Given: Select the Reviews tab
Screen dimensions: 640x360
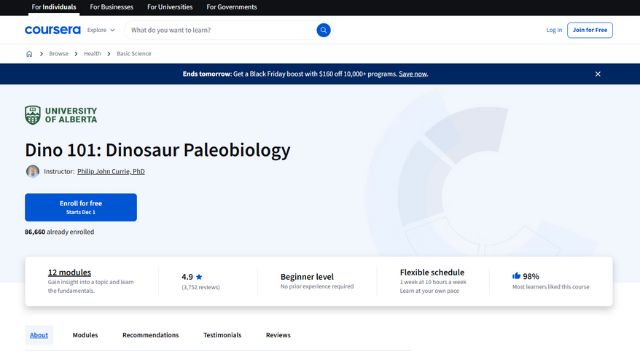Looking at the screenshot, I should [x=278, y=335].
